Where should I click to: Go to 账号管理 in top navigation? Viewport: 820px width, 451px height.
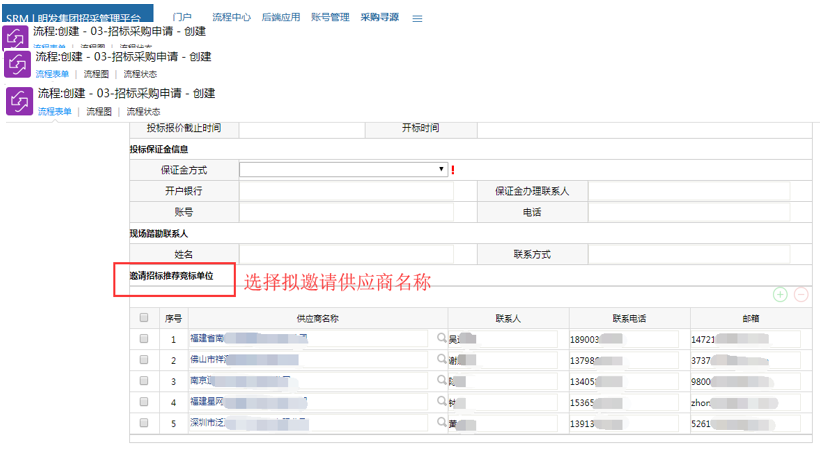pyautogui.click(x=330, y=18)
